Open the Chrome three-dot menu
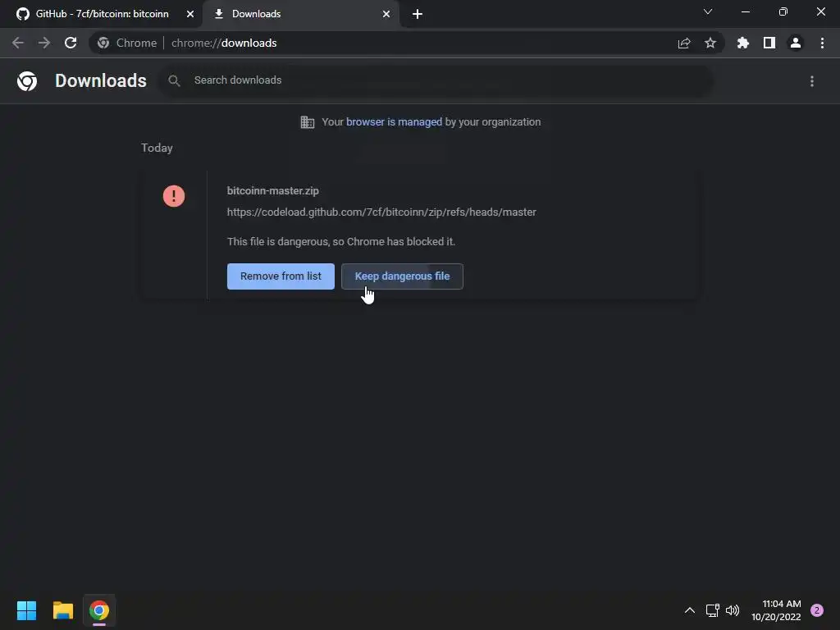Image resolution: width=840 pixels, height=630 pixels. (x=822, y=43)
